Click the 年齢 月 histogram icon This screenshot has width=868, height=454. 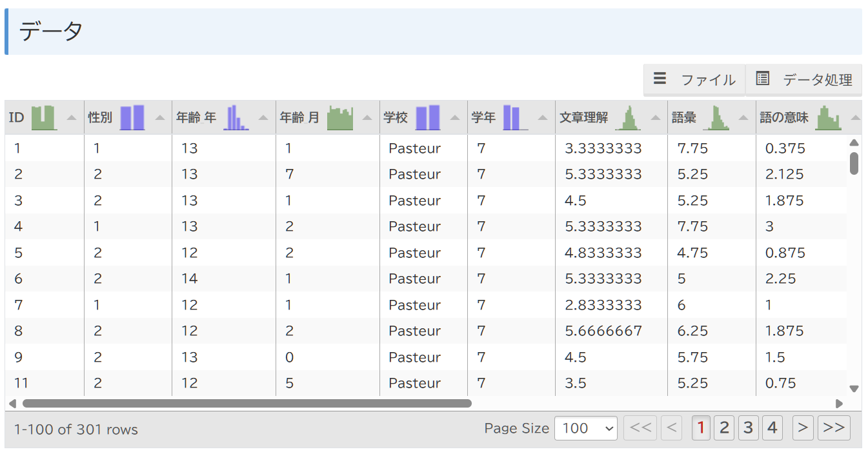(x=340, y=117)
